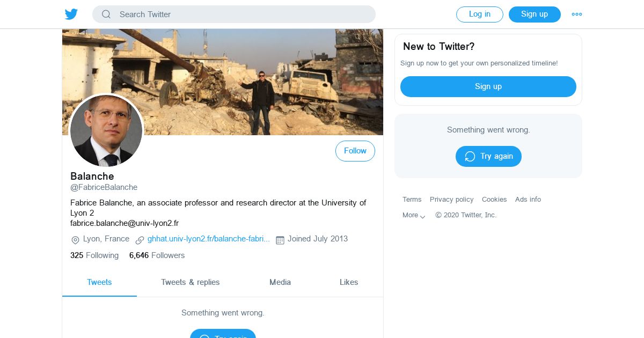
Task: Open the three-dots more menu in header
Action: point(577,14)
